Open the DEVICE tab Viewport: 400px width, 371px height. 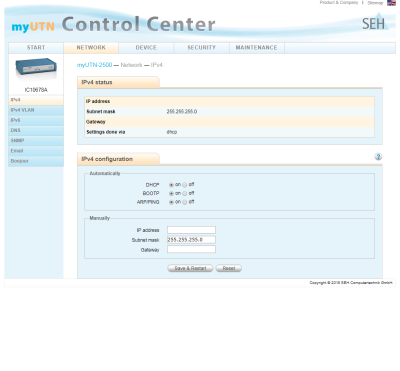146,48
